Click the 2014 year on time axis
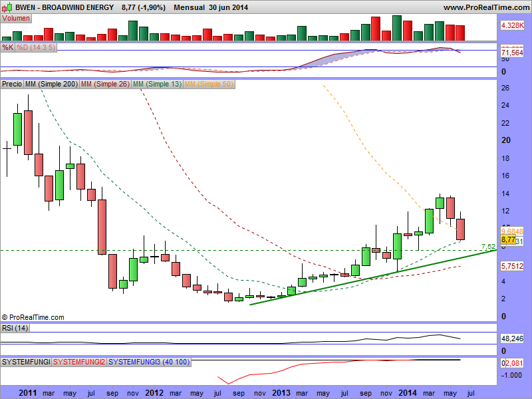Screen dimensions: 532x399 click(408, 393)
